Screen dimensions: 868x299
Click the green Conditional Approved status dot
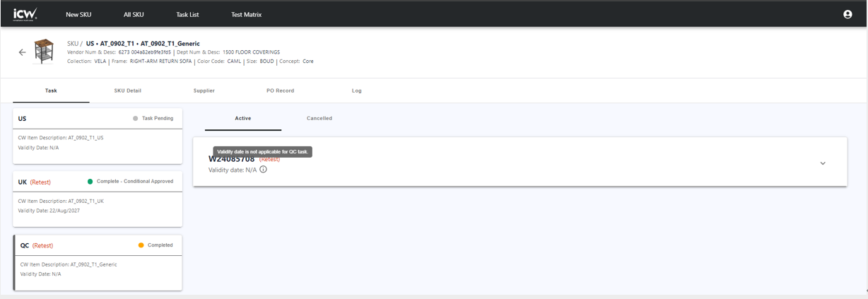tap(90, 182)
